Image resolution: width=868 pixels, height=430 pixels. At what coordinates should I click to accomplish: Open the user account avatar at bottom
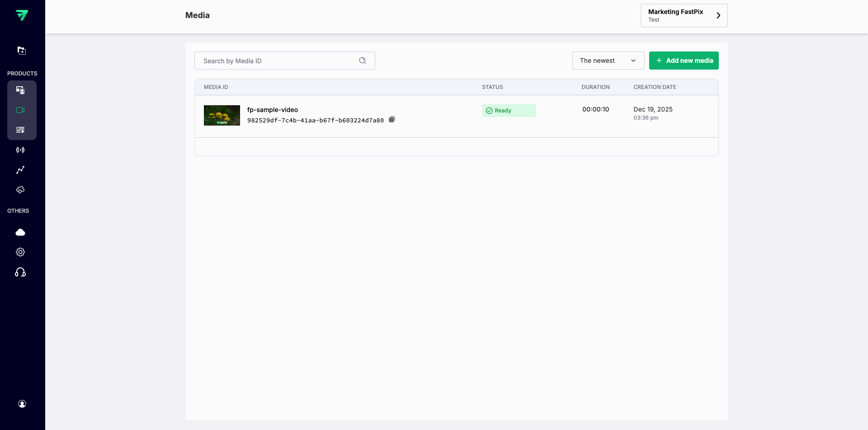[x=22, y=403]
